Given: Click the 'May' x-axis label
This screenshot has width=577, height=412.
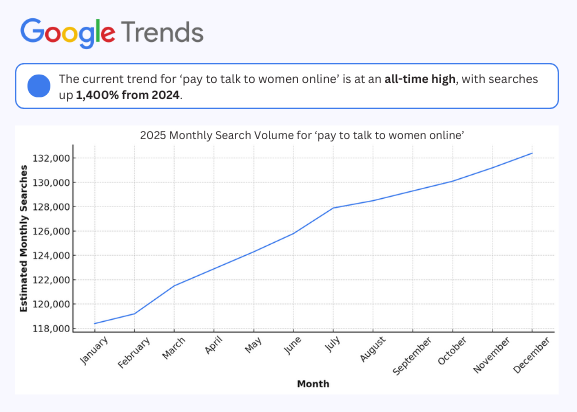Looking at the screenshot, I should (253, 345).
